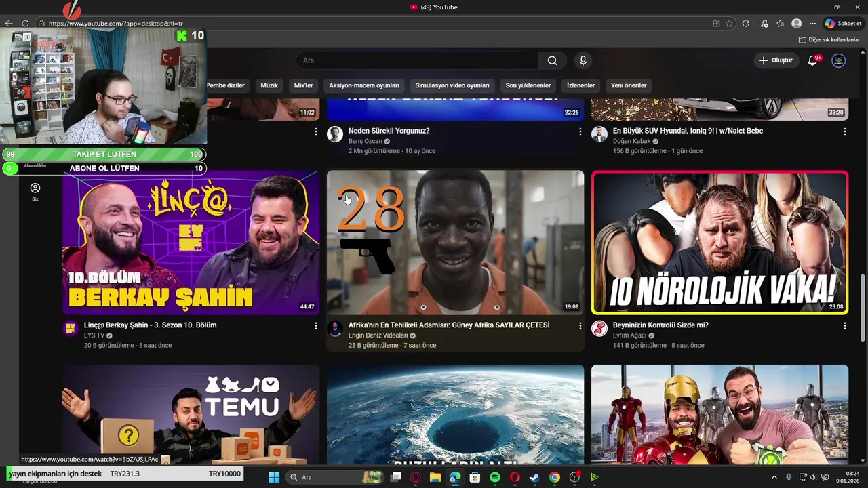Open the Neden Sürekli Yorgunuz? title link
This screenshot has height=488, width=868.
point(389,131)
